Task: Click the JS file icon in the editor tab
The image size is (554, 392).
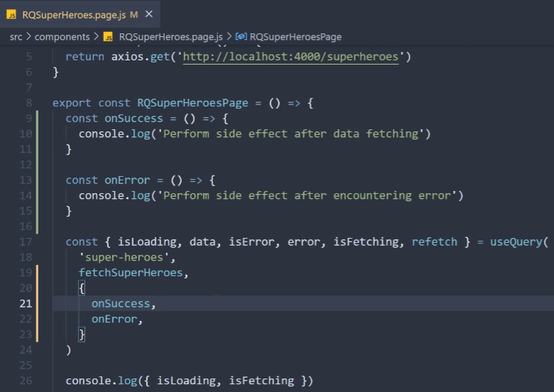Action: (11, 14)
